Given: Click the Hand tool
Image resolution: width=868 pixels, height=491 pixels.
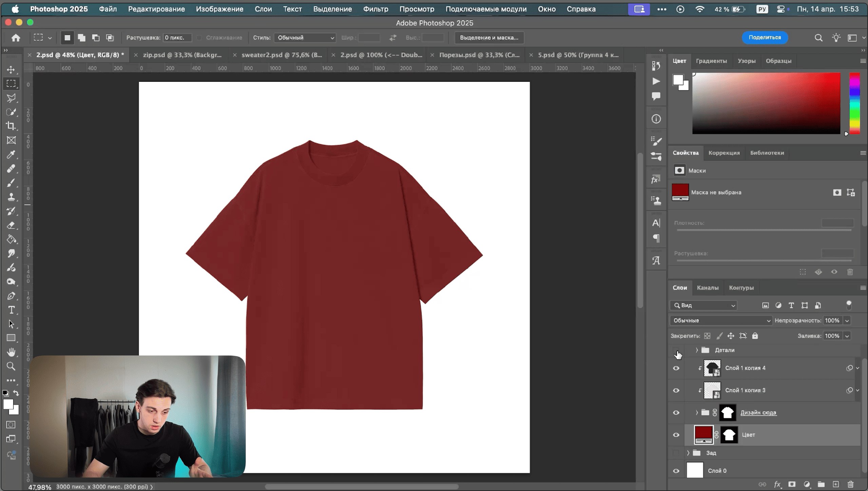Looking at the screenshot, I should [11, 352].
